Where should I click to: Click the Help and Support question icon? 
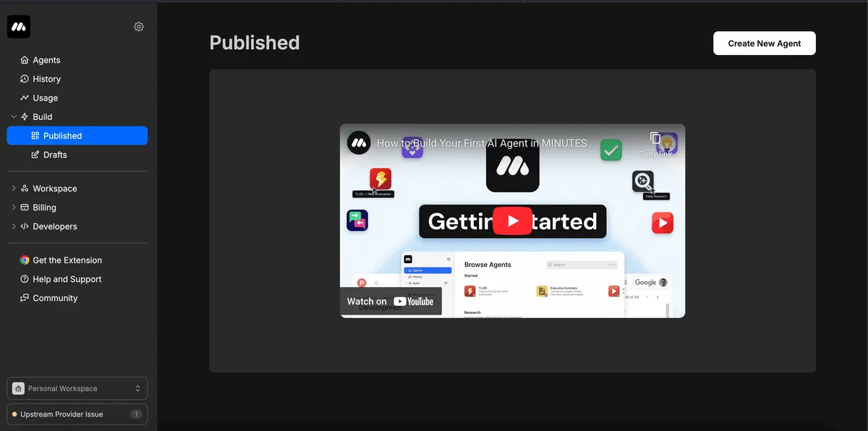[25, 279]
